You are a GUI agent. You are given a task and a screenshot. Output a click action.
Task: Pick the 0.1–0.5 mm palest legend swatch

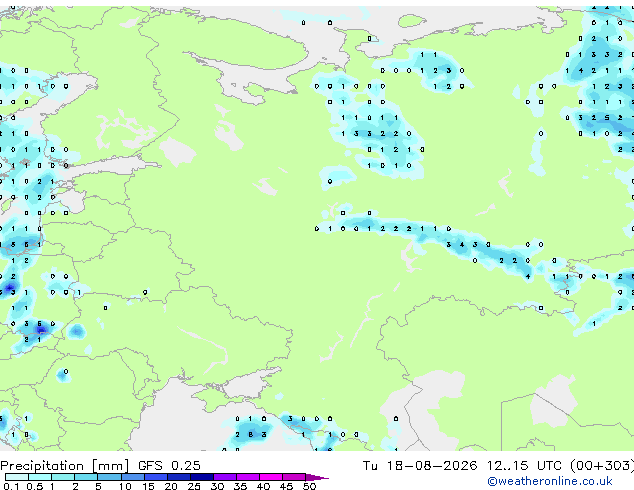click(17, 477)
